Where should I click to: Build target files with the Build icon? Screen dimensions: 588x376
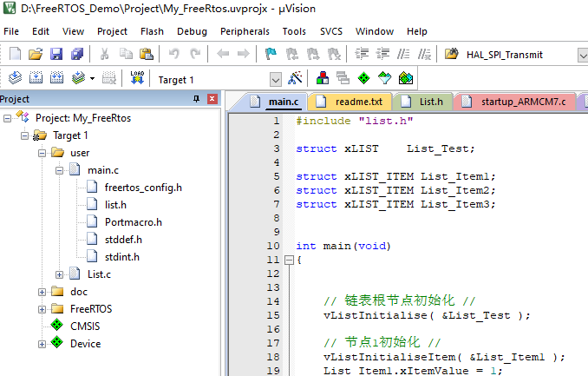click(x=36, y=78)
